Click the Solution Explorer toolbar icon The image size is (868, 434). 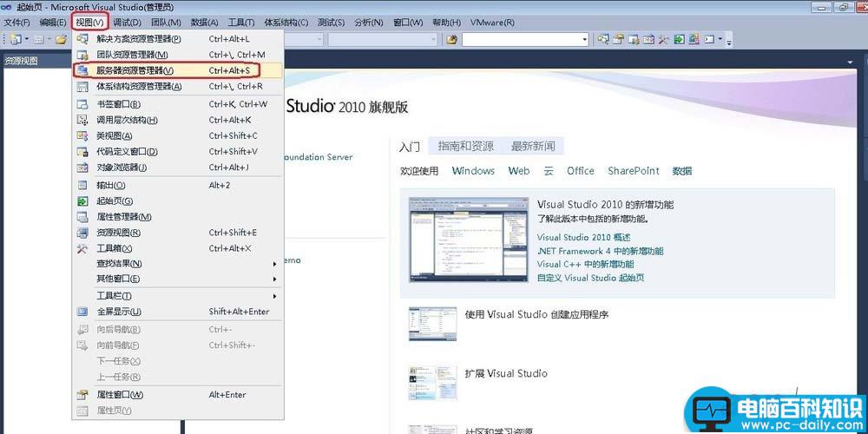pos(603,39)
